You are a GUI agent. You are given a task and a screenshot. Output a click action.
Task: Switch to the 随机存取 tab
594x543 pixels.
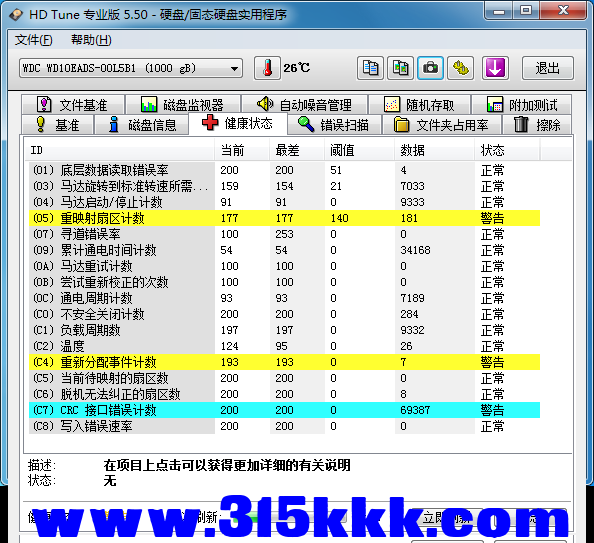420,105
